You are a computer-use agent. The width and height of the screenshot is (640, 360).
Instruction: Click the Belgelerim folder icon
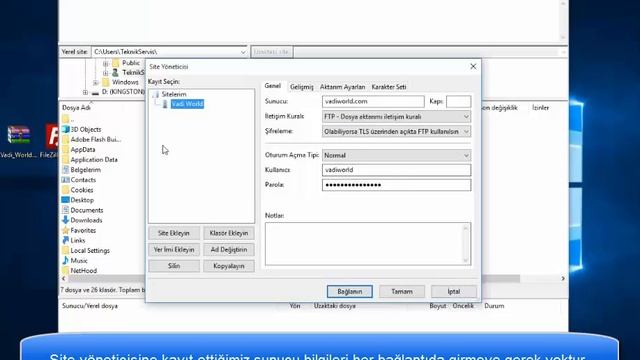click(x=65, y=169)
